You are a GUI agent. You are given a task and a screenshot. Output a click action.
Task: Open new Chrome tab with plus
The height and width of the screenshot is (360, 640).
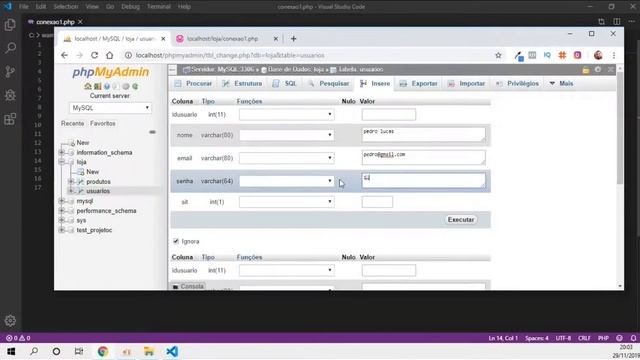tap(293, 39)
